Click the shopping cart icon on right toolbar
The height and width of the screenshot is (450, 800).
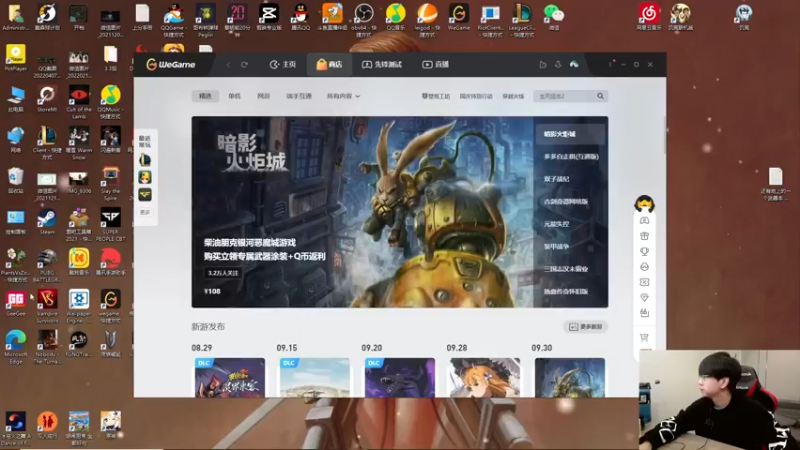coord(644,337)
